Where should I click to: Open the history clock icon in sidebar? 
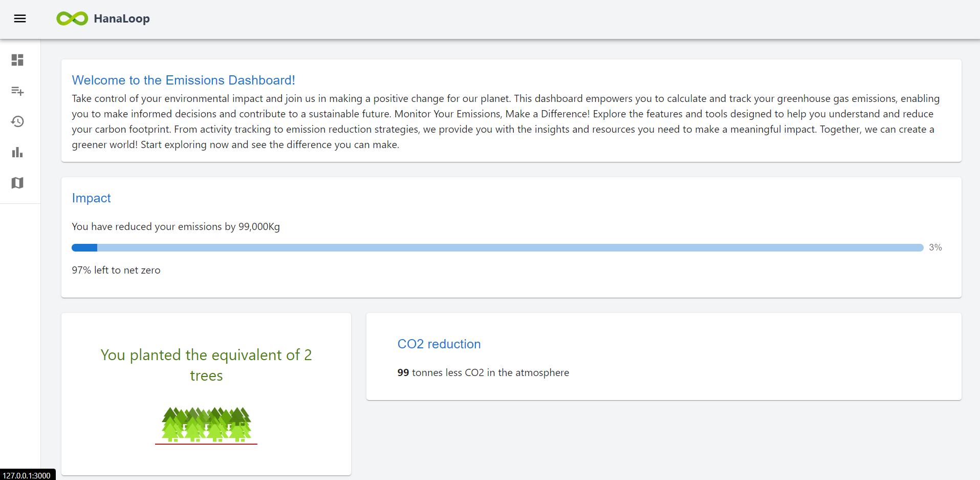coord(17,121)
